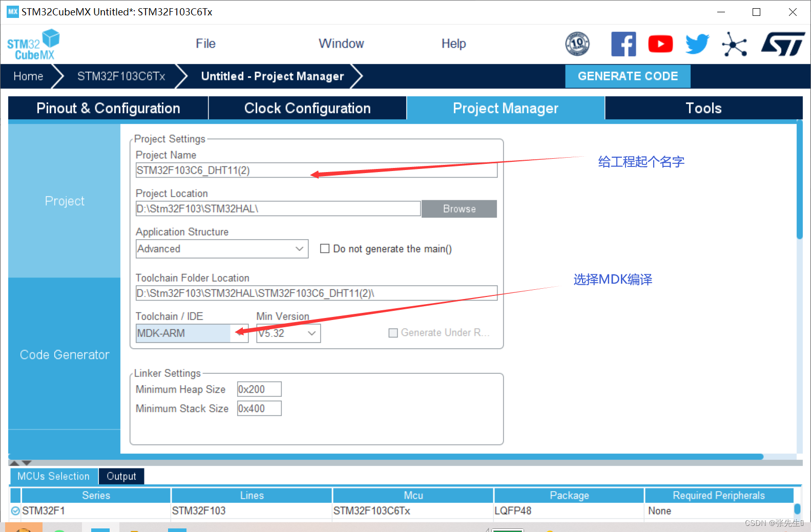Image resolution: width=811 pixels, height=532 pixels.
Task: Enable Do not generate the main() checkbox
Action: pos(324,248)
